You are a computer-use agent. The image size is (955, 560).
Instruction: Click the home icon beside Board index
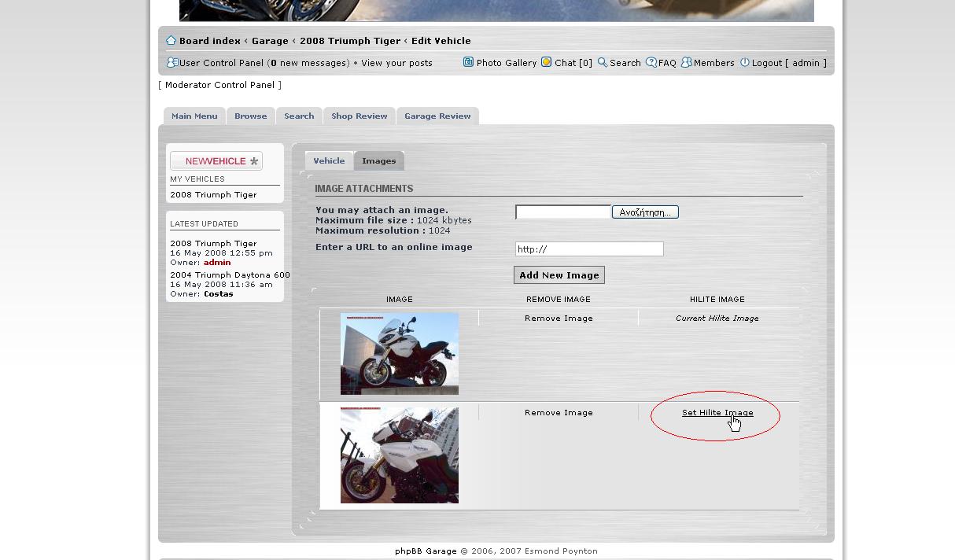click(x=171, y=40)
